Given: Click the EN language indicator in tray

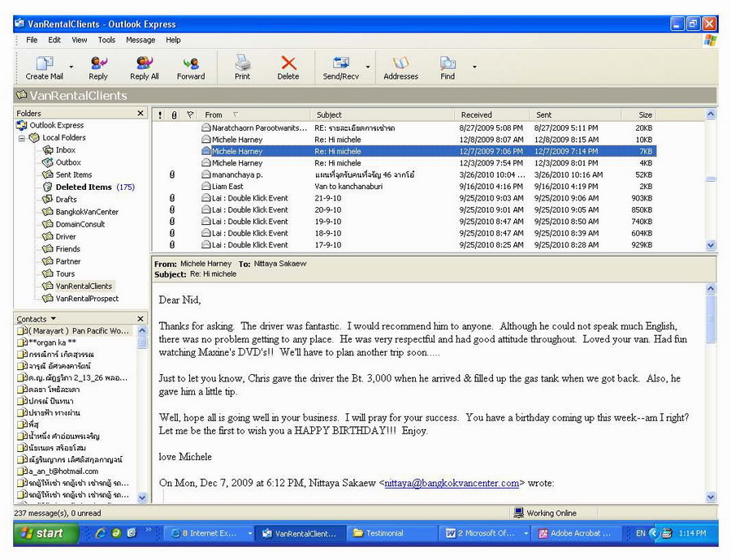Looking at the screenshot, I should [x=641, y=533].
